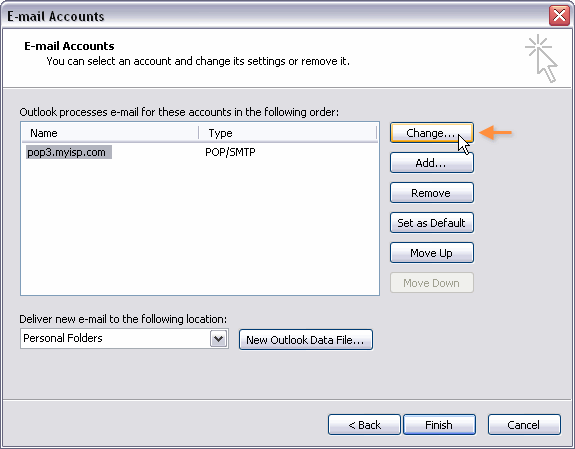Add a new e-mail account

coord(432,163)
